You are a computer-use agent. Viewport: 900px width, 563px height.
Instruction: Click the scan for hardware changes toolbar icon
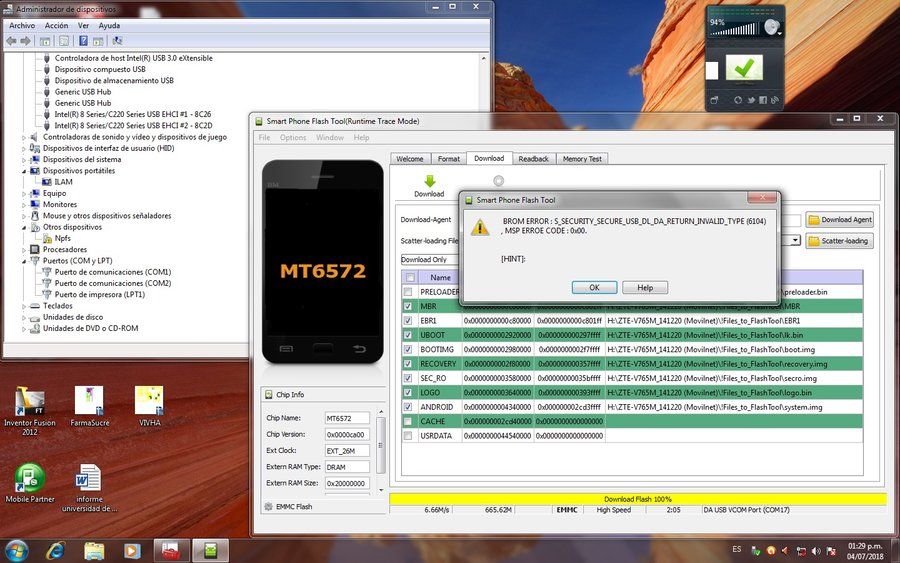point(118,41)
